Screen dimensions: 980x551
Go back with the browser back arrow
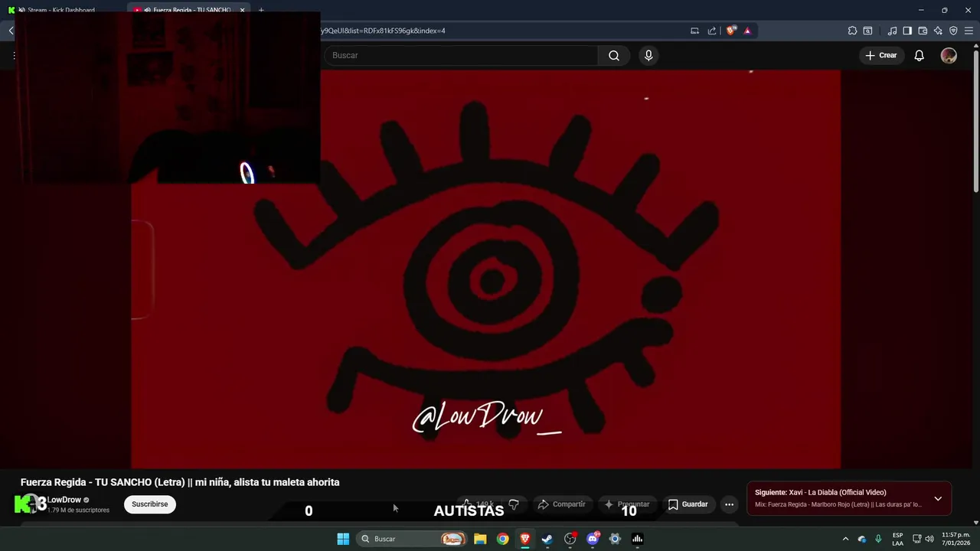(11, 31)
